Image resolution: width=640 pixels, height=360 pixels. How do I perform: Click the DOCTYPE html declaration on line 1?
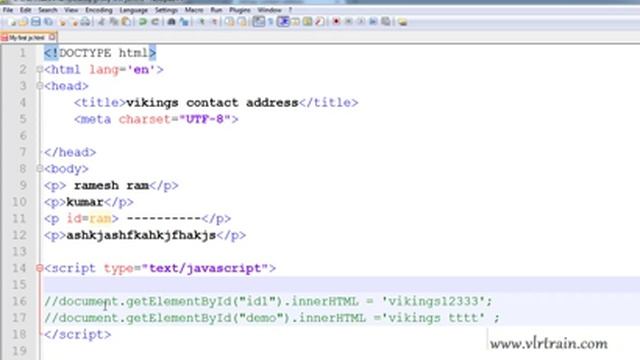coord(100,53)
